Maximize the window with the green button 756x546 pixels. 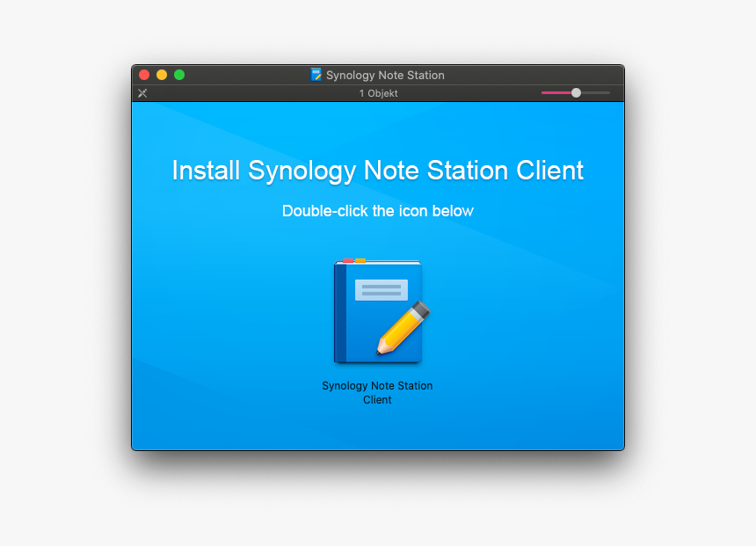pyautogui.click(x=179, y=75)
